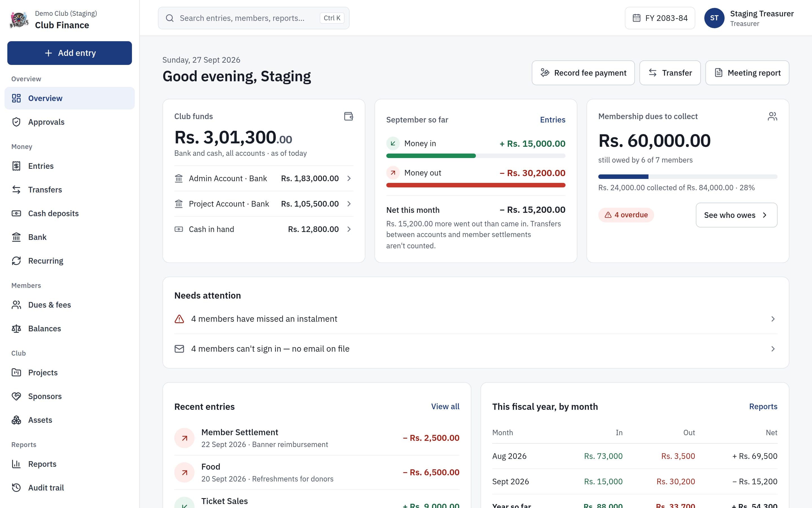Click the ST user avatar
The image size is (812, 508).
(714, 18)
